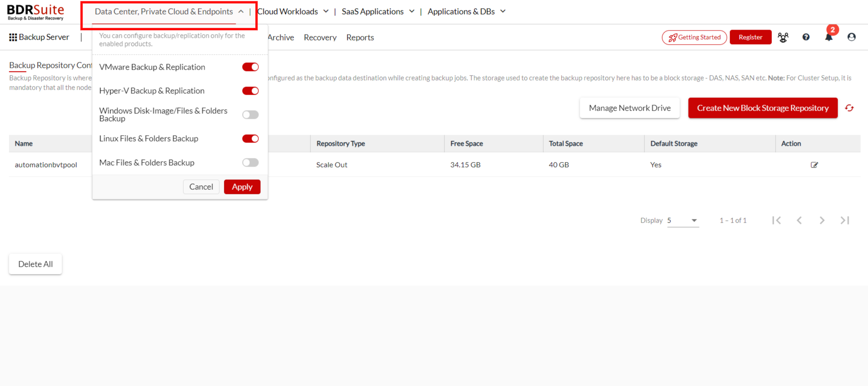Image resolution: width=868 pixels, height=386 pixels.
Task: Apply the product selection changes
Action: tap(242, 187)
